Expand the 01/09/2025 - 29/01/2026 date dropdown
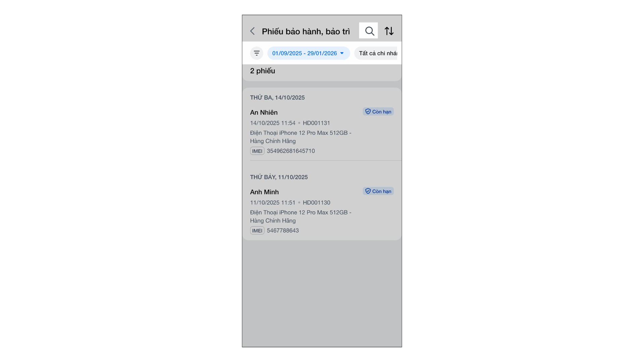This screenshot has height=362, width=644. (x=309, y=53)
